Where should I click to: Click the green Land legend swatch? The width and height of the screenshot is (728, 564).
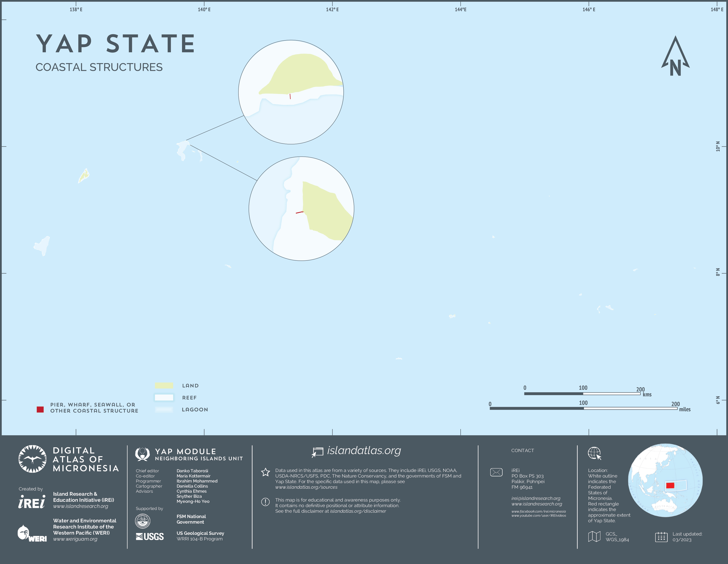(164, 386)
